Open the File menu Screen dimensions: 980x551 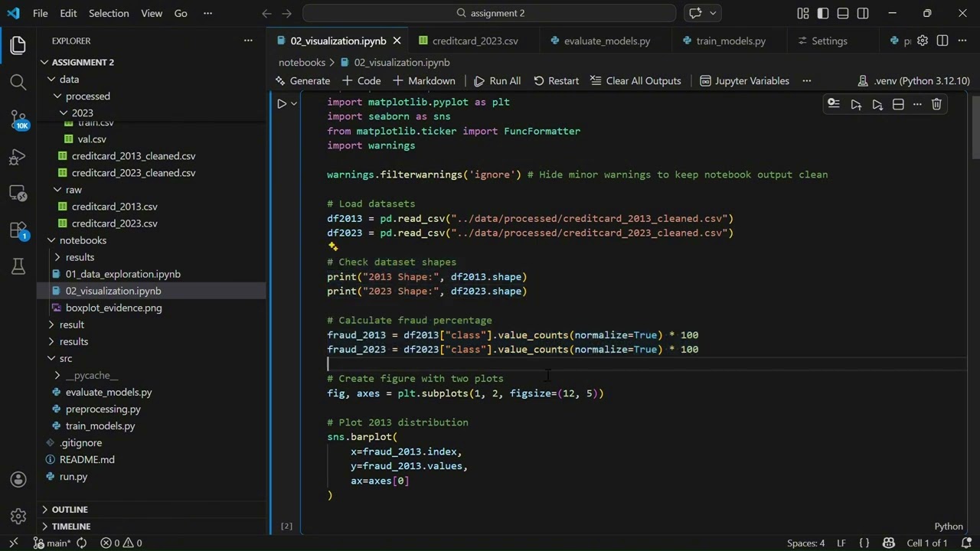click(41, 13)
